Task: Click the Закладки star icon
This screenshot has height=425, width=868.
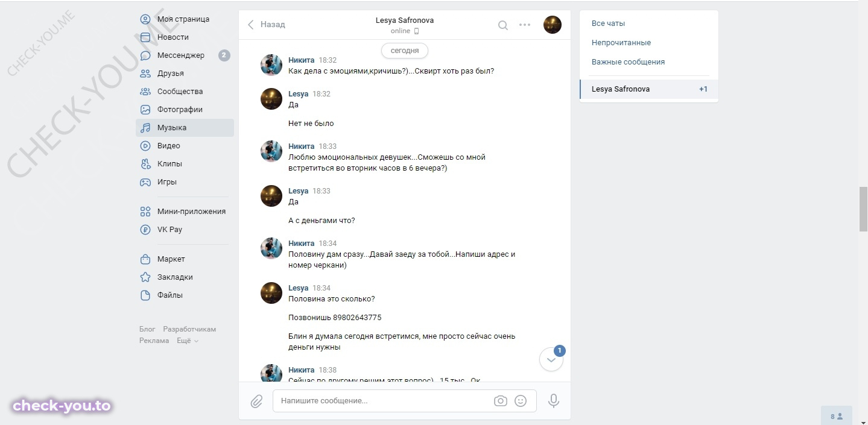Action: (145, 277)
